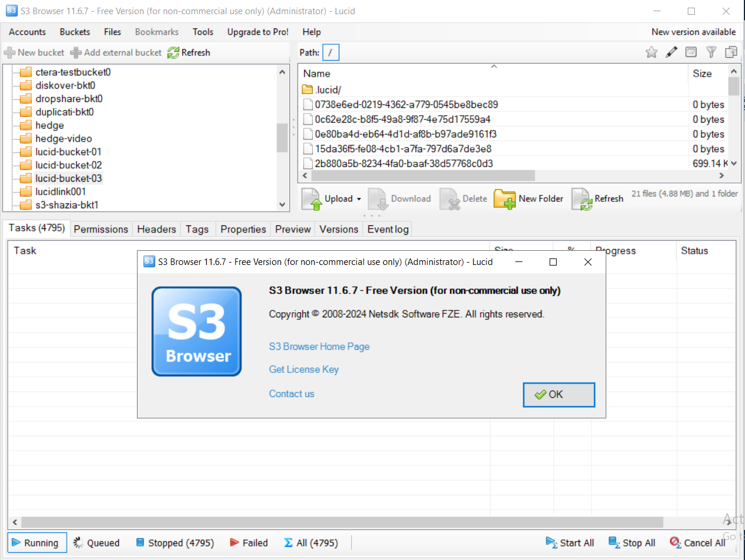This screenshot has height=560, width=745.
Task: Switch to the Properties tab
Action: (x=243, y=229)
